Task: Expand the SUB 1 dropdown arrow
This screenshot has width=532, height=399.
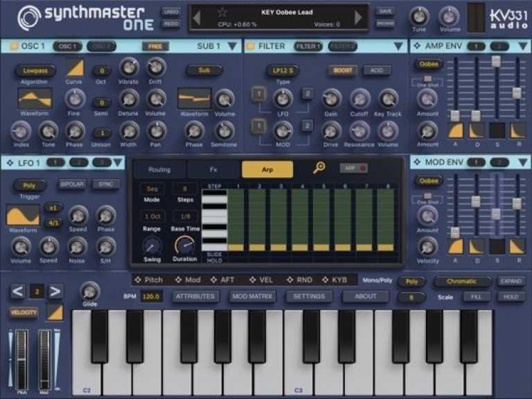Action: pos(233,46)
